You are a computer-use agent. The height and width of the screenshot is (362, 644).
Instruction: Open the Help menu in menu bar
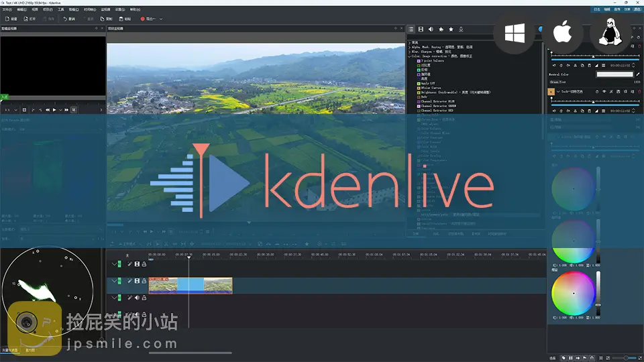[136, 9]
